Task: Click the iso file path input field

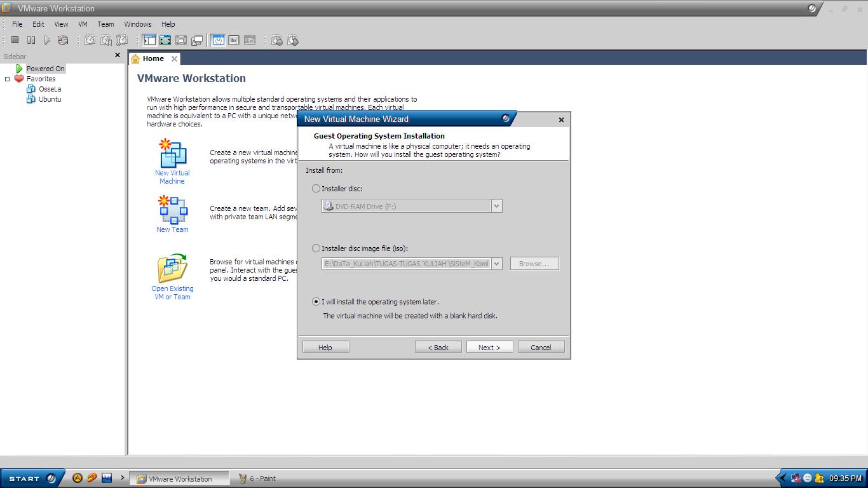Action: pos(407,264)
